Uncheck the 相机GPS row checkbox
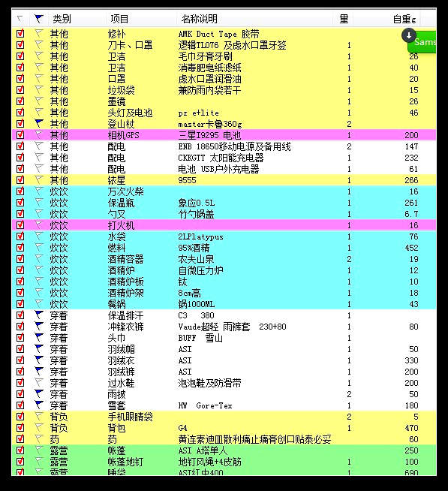The height and width of the screenshot is (491, 448). tap(20, 135)
